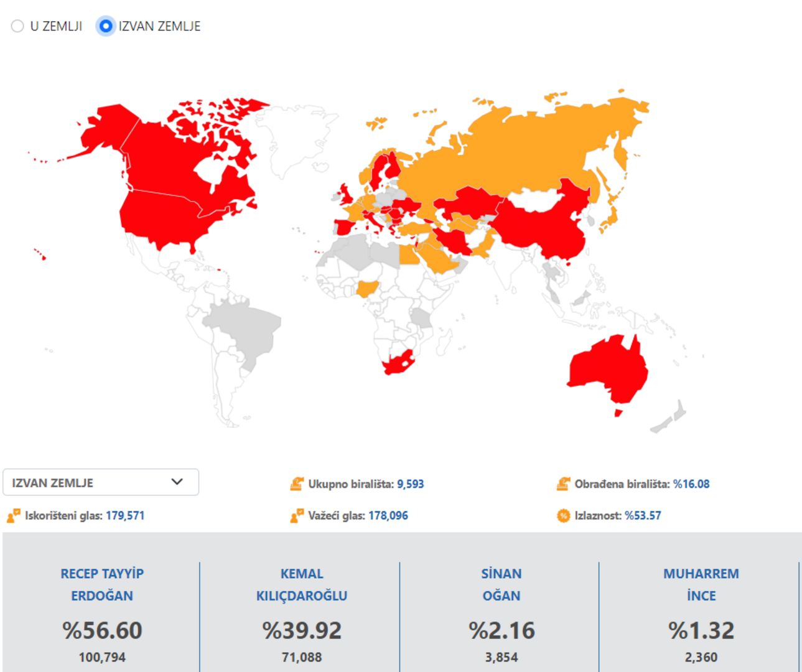Click the Recep Tayyip Erdoğan candidate name
Viewport: 802px width, 672px height.
(102, 584)
